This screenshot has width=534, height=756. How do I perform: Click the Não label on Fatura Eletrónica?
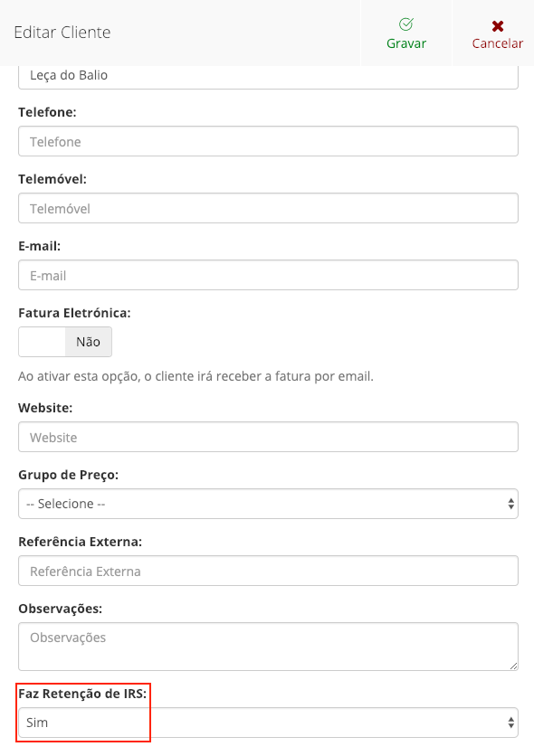click(x=87, y=342)
